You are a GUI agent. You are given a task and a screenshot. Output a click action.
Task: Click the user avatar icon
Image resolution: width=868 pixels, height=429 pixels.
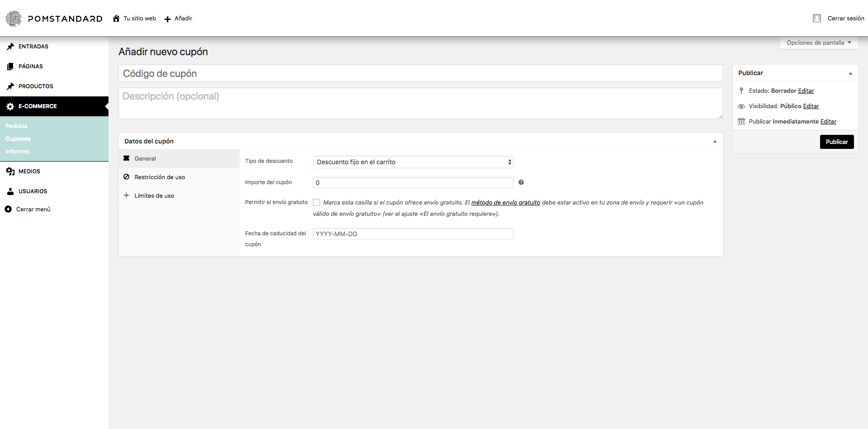tap(816, 19)
